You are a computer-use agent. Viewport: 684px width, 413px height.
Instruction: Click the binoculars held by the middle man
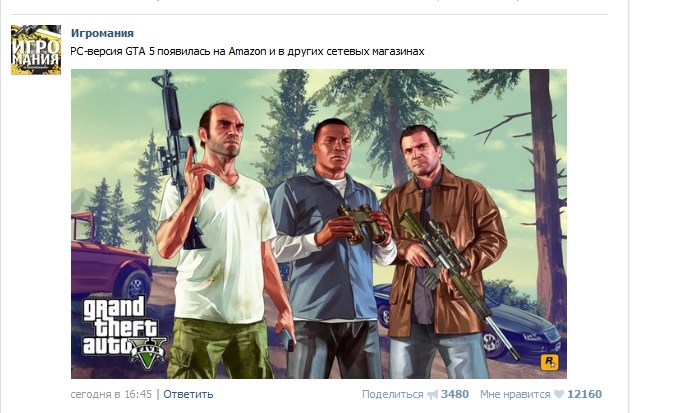coord(361,223)
